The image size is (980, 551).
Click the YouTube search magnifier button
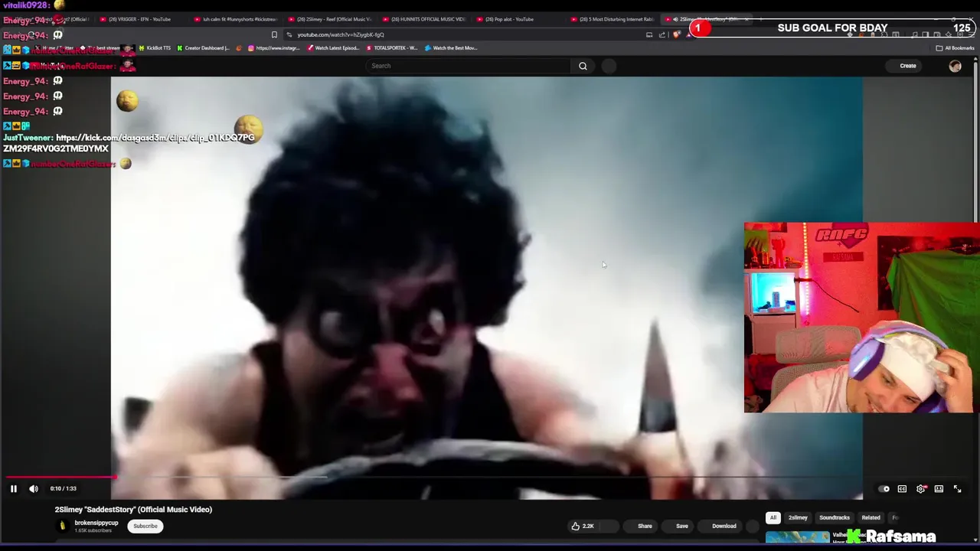coord(583,66)
